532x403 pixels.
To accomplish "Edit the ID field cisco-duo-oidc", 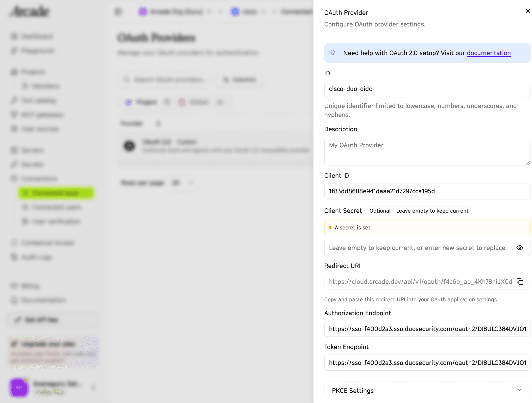I will [427, 89].
